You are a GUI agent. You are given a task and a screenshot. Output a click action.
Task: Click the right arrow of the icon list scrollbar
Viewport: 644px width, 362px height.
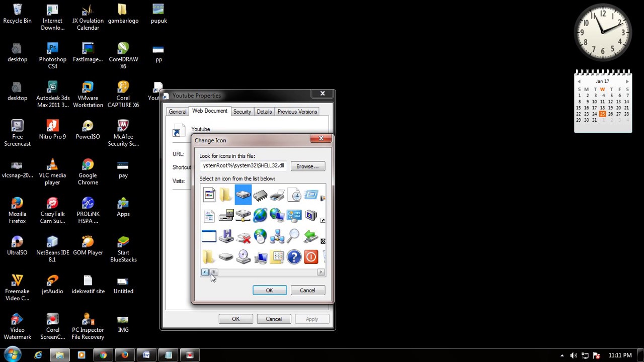[320, 272]
